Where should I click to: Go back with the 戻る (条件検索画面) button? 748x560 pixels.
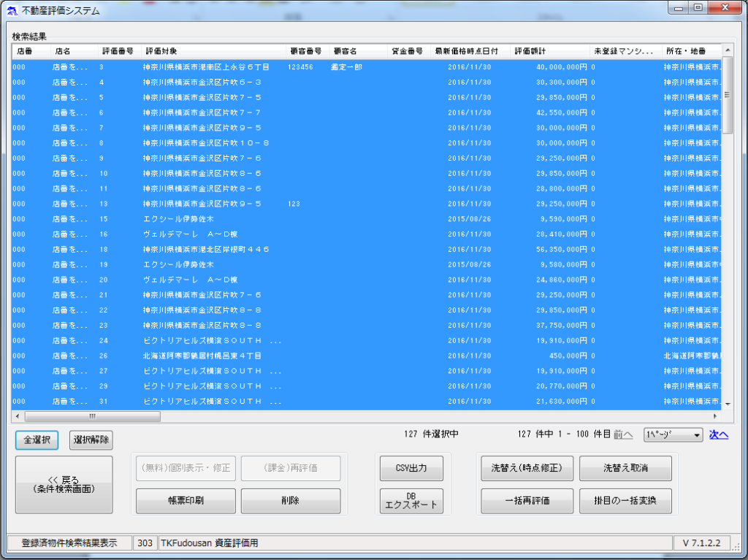tap(64, 485)
